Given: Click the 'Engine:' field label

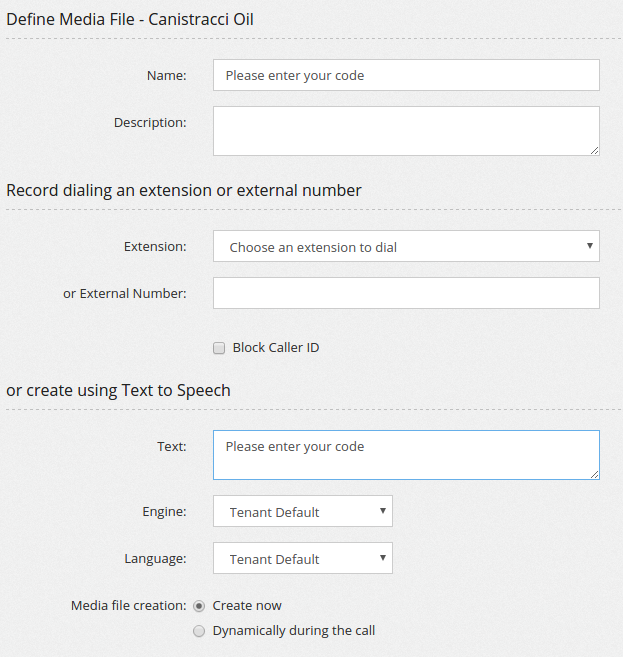Looking at the screenshot, I should [x=164, y=511].
